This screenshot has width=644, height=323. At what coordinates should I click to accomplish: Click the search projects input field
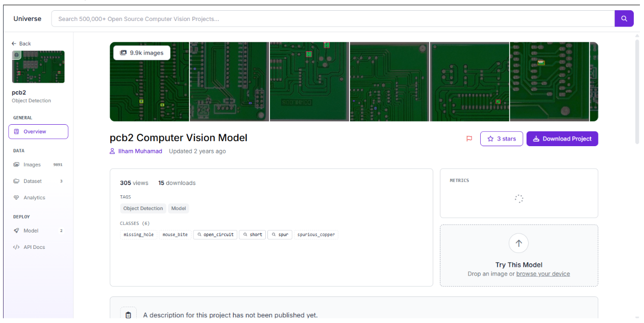[333, 19]
